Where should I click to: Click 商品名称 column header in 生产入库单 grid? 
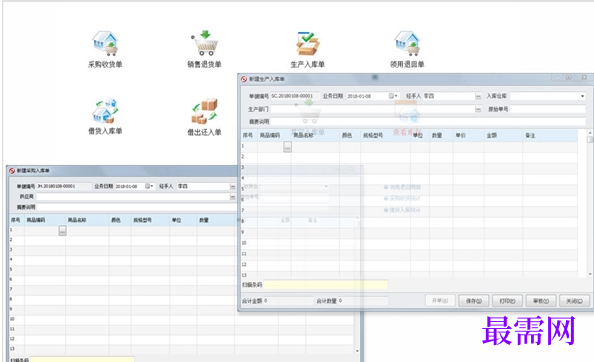click(x=315, y=135)
